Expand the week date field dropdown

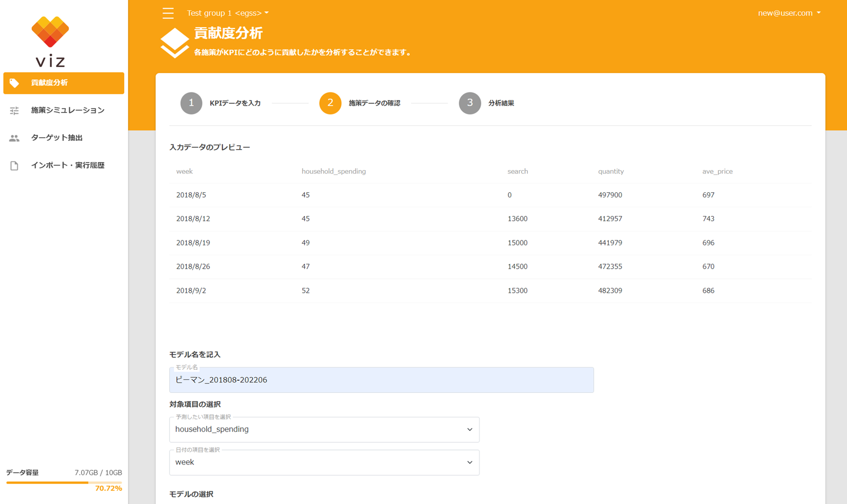(324, 462)
